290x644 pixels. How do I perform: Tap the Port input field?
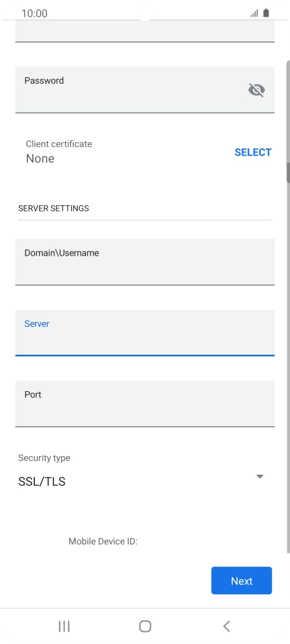[x=144, y=403]
